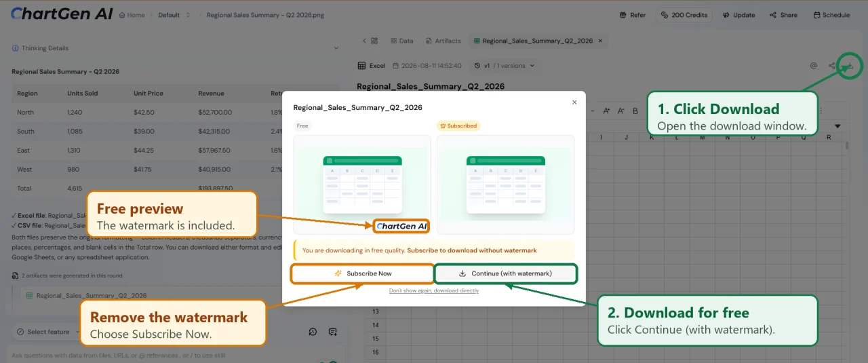Click the Total row label
This screenshot has height=363, width=868.
click(x=24, y=189)
